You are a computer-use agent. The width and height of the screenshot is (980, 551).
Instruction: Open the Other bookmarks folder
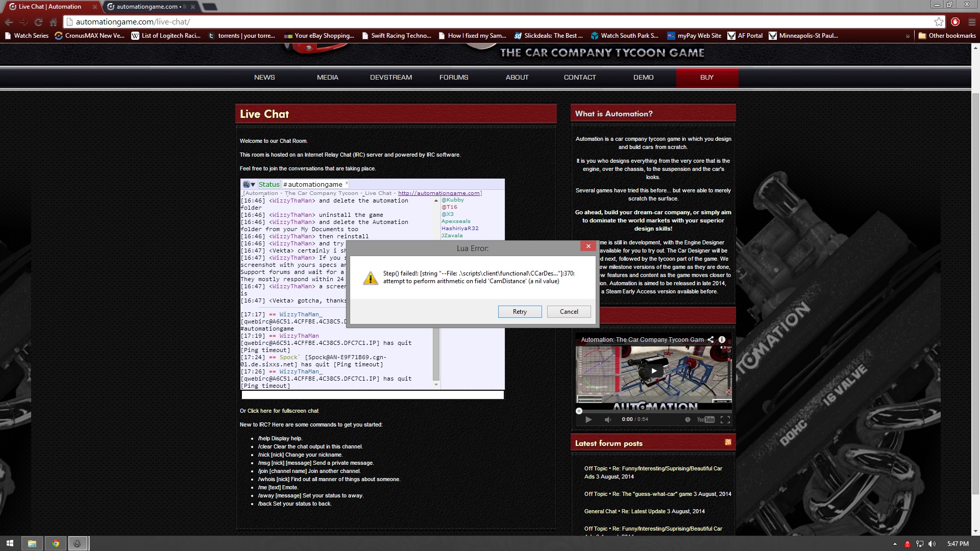pyautogui.click(x=947, y=36)
